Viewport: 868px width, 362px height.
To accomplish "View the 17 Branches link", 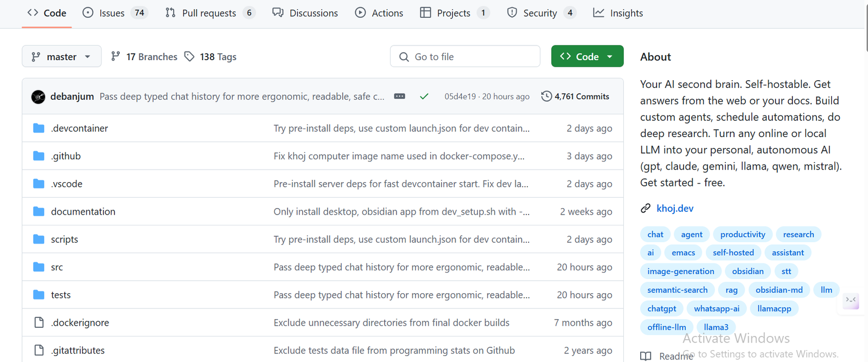I will [x=144, y=56].
